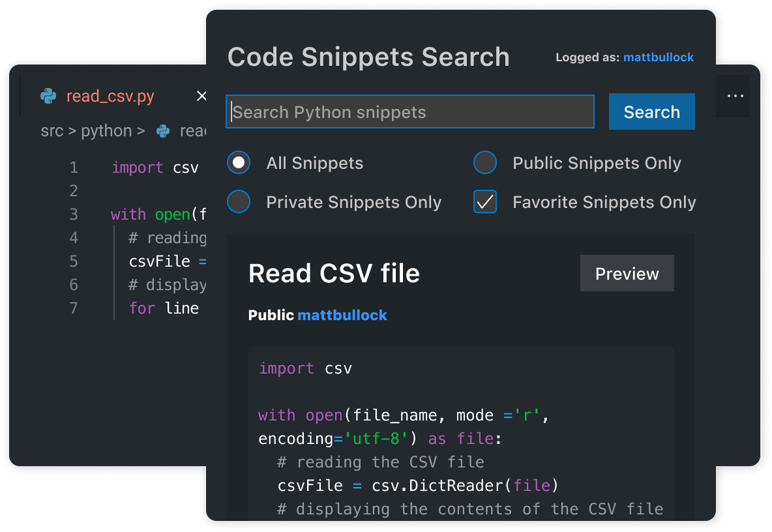
Task: Open the mattbullock logged-in user link
Action: 659,57
